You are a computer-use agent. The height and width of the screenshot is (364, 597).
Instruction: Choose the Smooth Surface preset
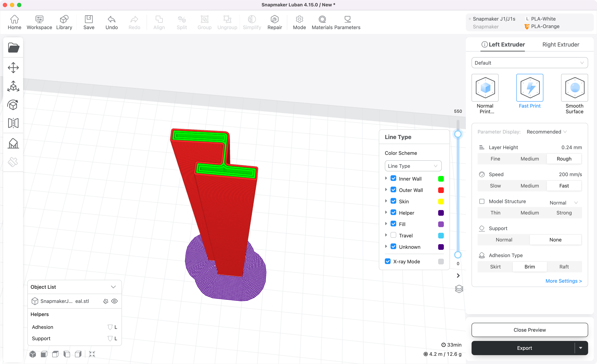(x=574, y=94)
